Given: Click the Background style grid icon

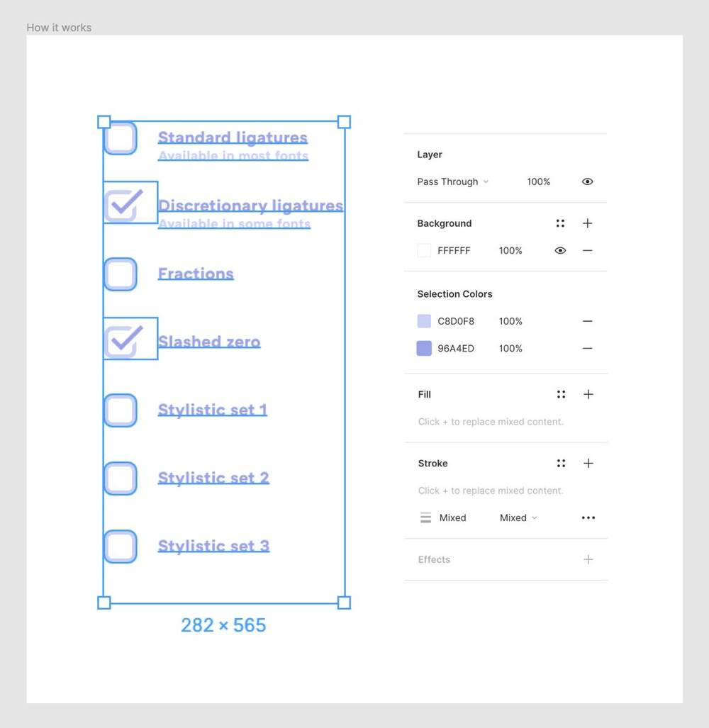Looking at the screenshot, I should coord(560,223).
